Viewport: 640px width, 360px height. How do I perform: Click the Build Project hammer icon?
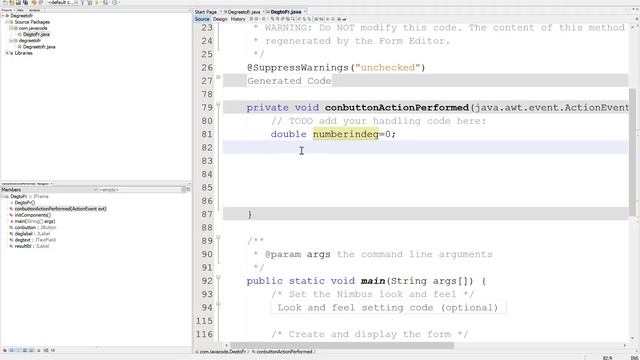tap(82, 2)
